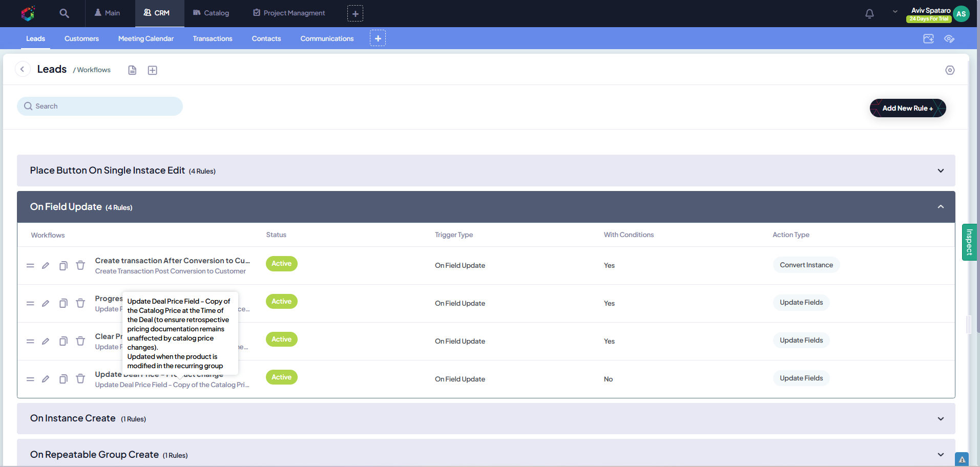Click the workflows Search field
980x467 pixels.
(100, 107)
